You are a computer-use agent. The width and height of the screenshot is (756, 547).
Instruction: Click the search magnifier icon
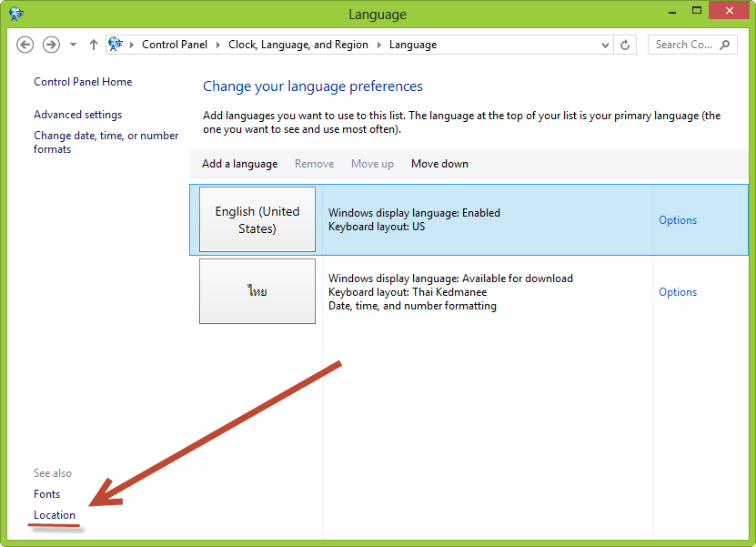click(725, 45)
